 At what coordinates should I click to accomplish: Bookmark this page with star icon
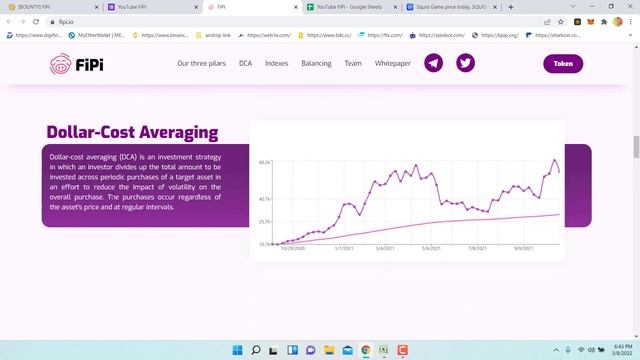point(561,22)
